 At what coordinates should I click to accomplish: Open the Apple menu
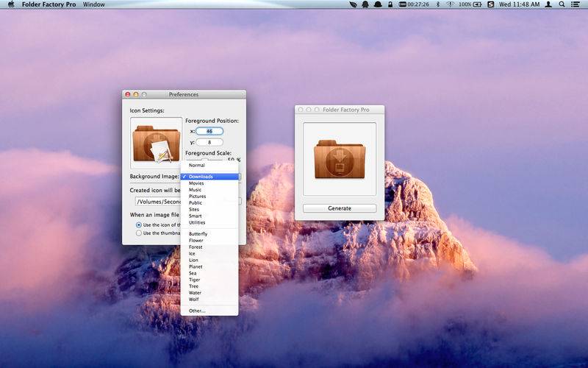coord(11,4)
